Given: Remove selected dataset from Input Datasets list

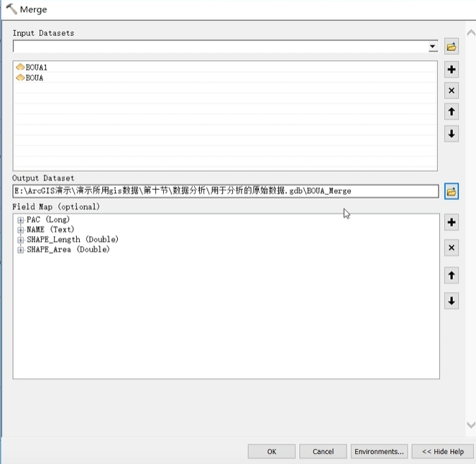Looking at the screenshot, I should tap(452, 91).
